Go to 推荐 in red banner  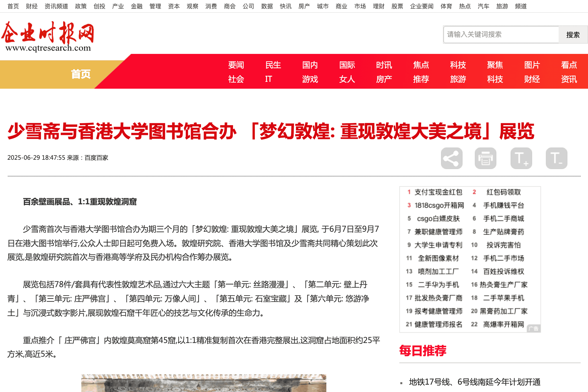[421, 79]
